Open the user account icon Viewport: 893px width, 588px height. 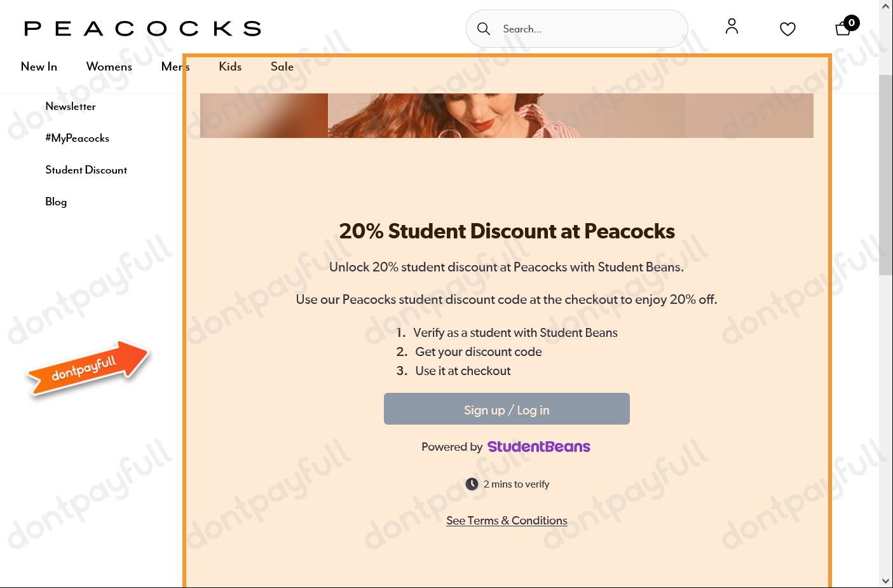tap(732, 26)
